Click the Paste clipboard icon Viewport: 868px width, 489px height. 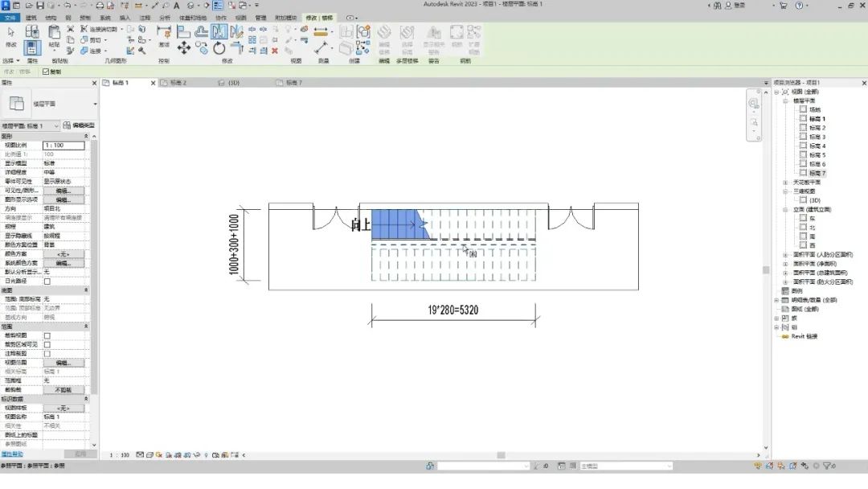tap(54, 33)
